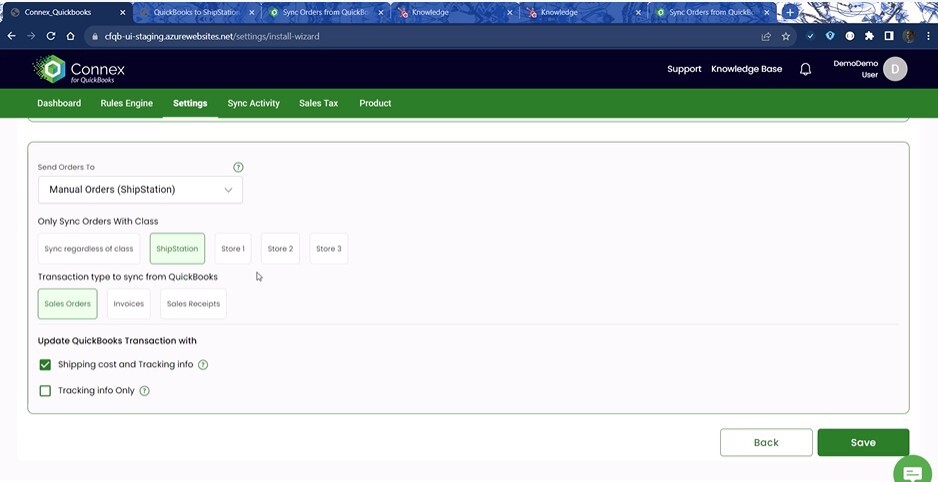938x482 pixels.
Task: Go back in browser history
Action: [11, 36]
